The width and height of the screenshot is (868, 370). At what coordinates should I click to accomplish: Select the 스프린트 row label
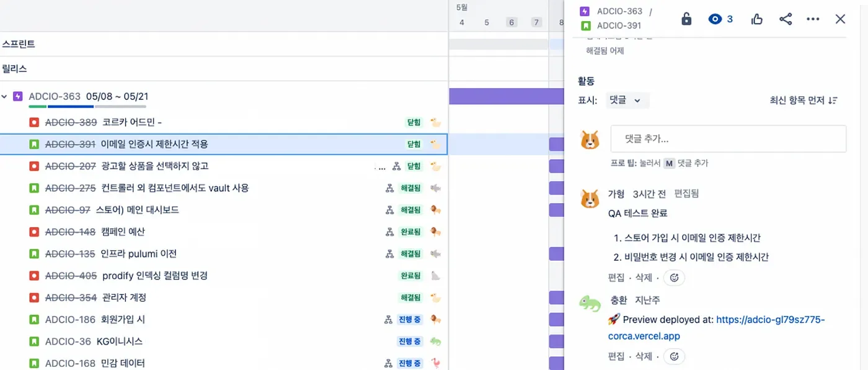pos(19,44)
